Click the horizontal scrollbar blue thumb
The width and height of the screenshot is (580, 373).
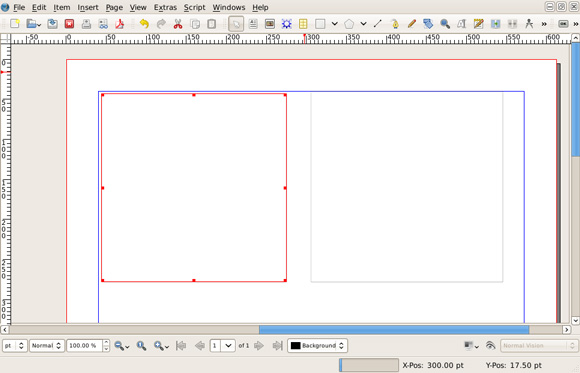coord(394,330)
